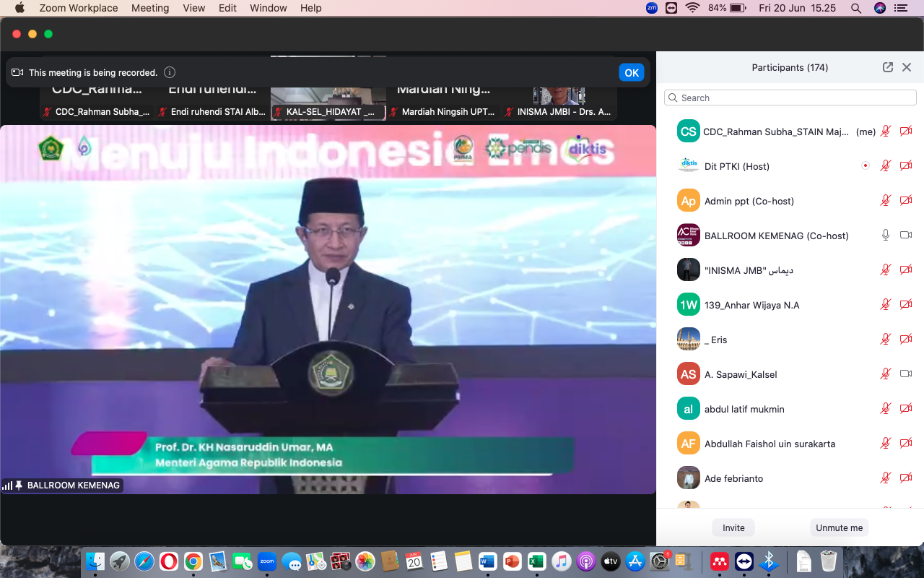Select participant A. Sapawi_Kalsel
Screen dimensions: 924x578
(790, 374)
